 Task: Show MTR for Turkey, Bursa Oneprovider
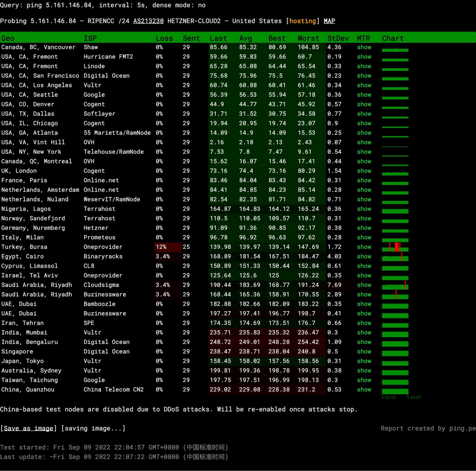tap(364, 247)
